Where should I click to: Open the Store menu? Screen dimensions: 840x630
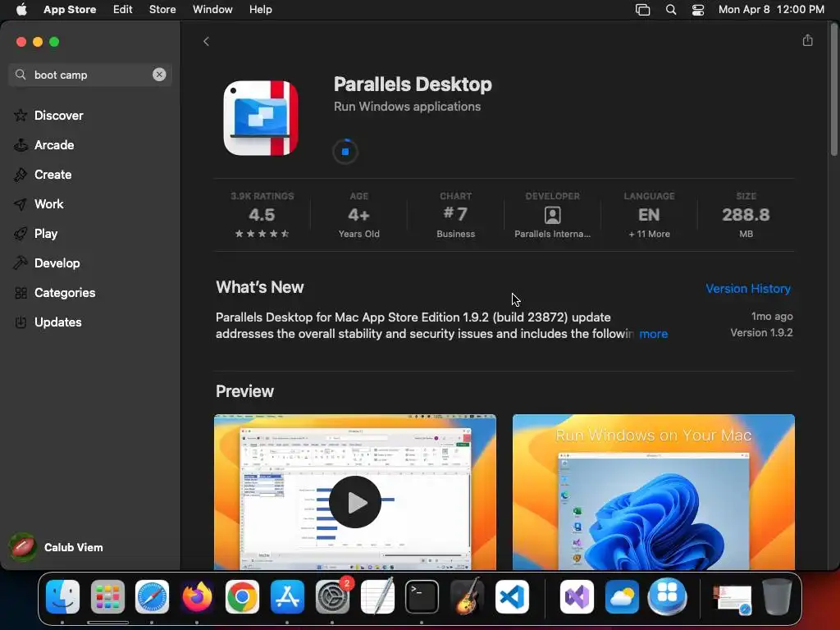pyautogui.click(x=162, y=10)
